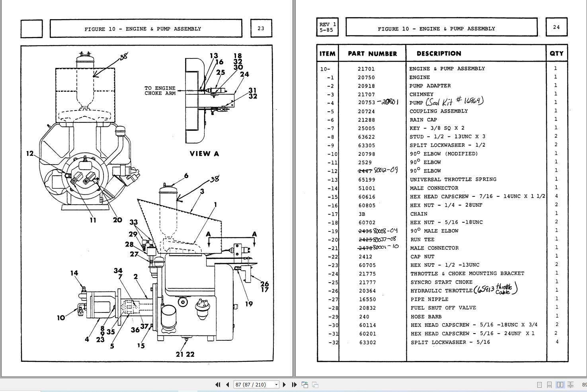587x392 pixels.
Task: Click part number 21701
Action: 366,69
